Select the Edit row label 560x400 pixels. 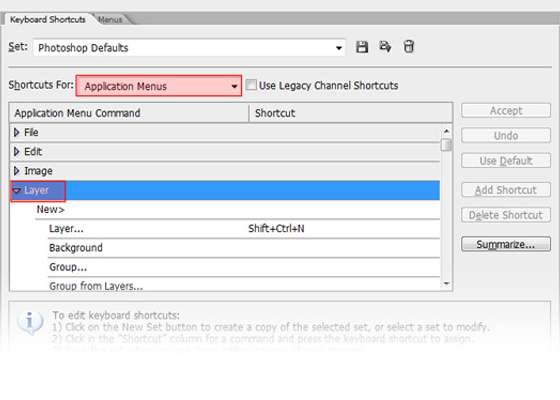(x=33, y=152)
